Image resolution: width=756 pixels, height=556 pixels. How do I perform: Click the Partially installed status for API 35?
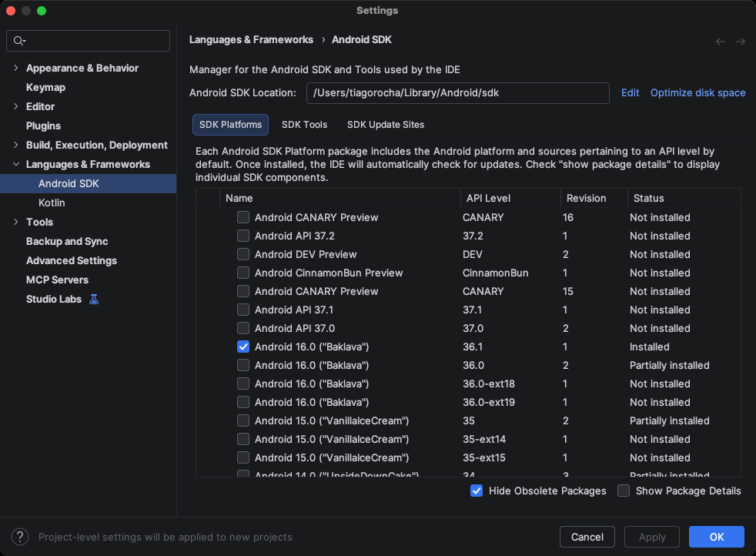click(x=669, y=421)
